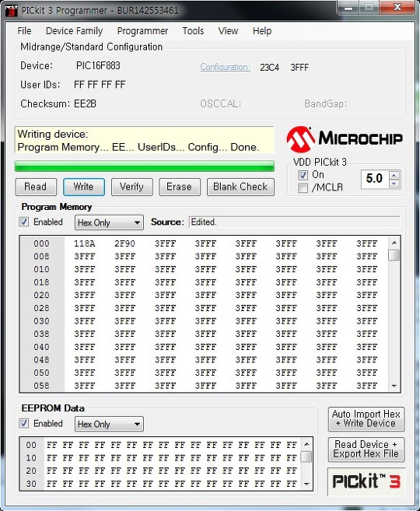
Task: Click the device name PIC16F883
Action: click(98, 66)
